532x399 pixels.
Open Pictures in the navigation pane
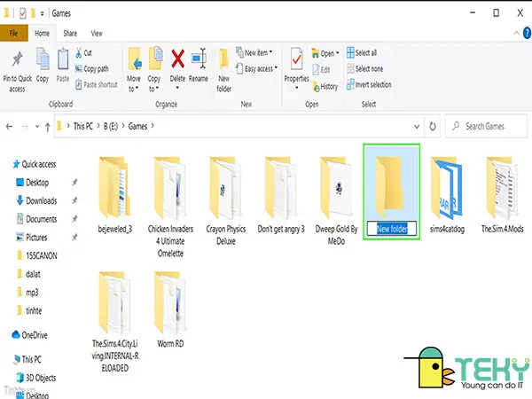pos(32,237)
